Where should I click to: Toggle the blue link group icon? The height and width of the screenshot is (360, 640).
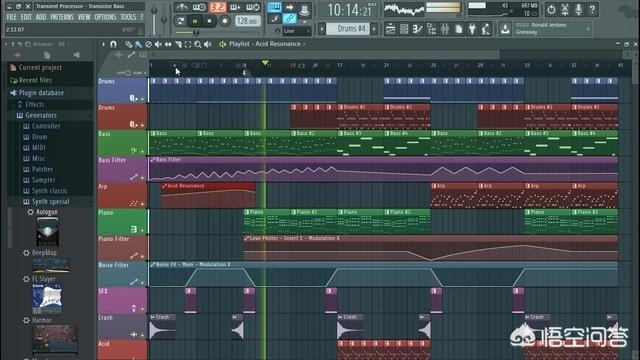[289, 18]
